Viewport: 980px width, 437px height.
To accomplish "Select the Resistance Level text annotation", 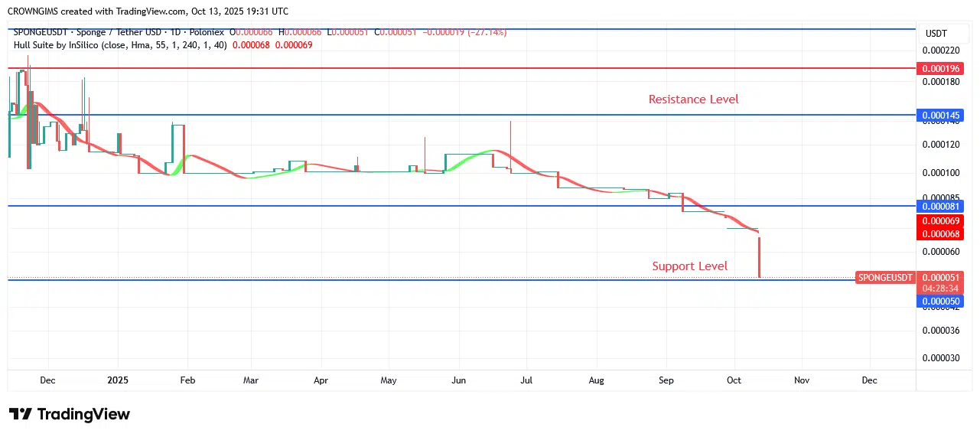I will (x=693, y=99).
